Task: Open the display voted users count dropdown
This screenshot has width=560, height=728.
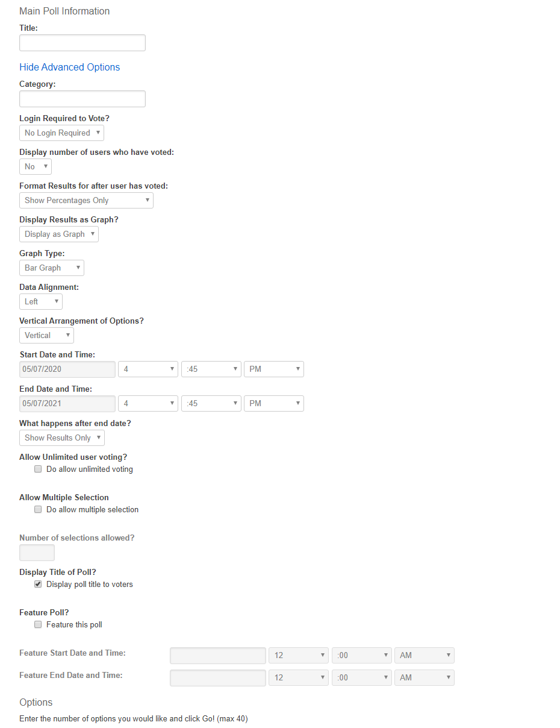Action: point(35,166)
